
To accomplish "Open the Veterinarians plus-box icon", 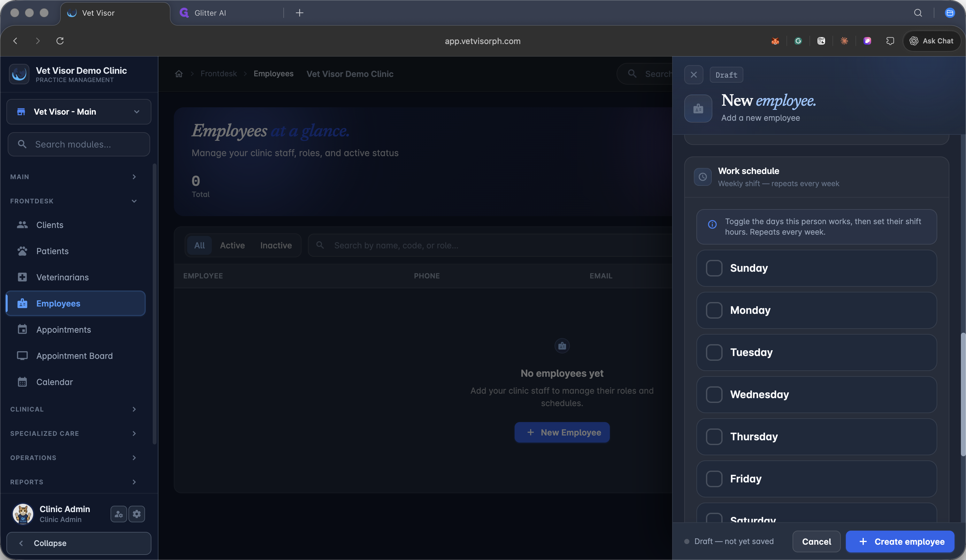I will [22, 277].
